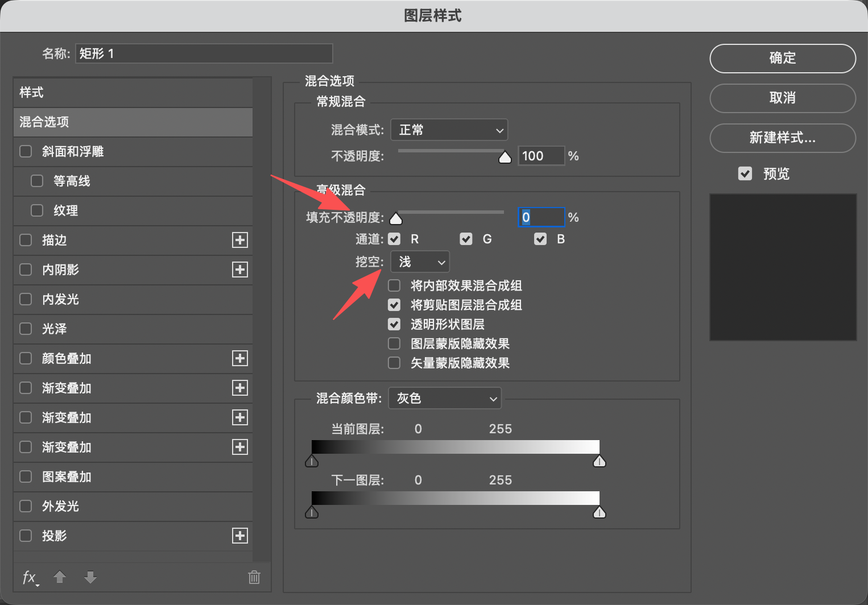The image size is (868, 605).
Task: Check 图层蒙版隐藏效果
Action: point(394,343)
